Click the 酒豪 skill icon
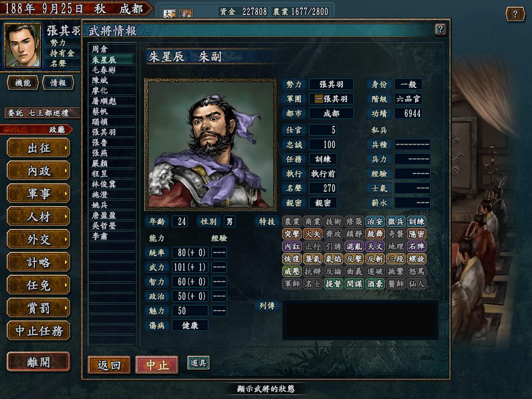The image size is (532, 399). (x=375, y=284)
